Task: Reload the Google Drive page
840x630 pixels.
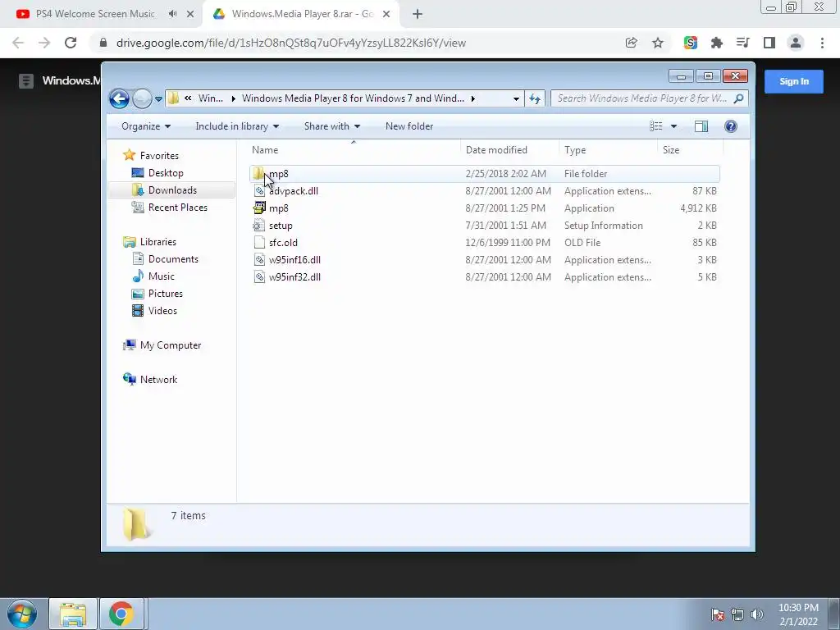Action: [x=71, y=43]
